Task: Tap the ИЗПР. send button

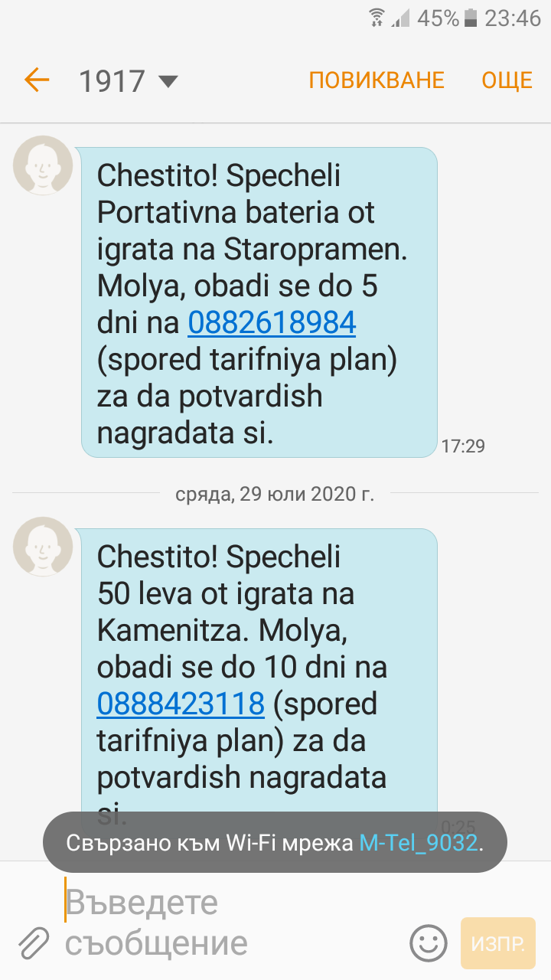Action: [498, 942]
